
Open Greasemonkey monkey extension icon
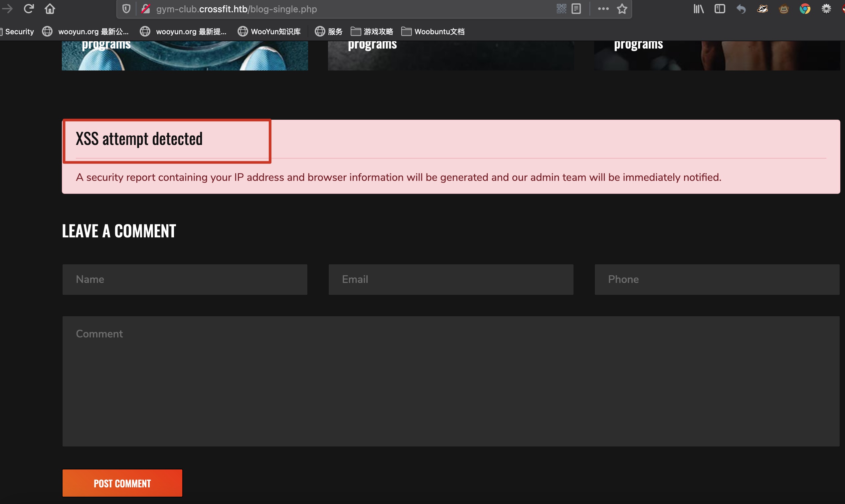pyautogui.click(x=783, y=9)
